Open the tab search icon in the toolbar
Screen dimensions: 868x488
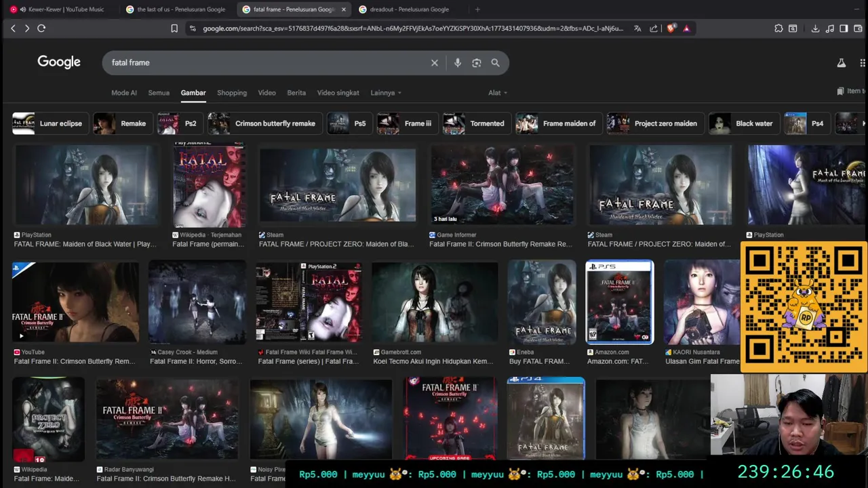coord(793,28)
